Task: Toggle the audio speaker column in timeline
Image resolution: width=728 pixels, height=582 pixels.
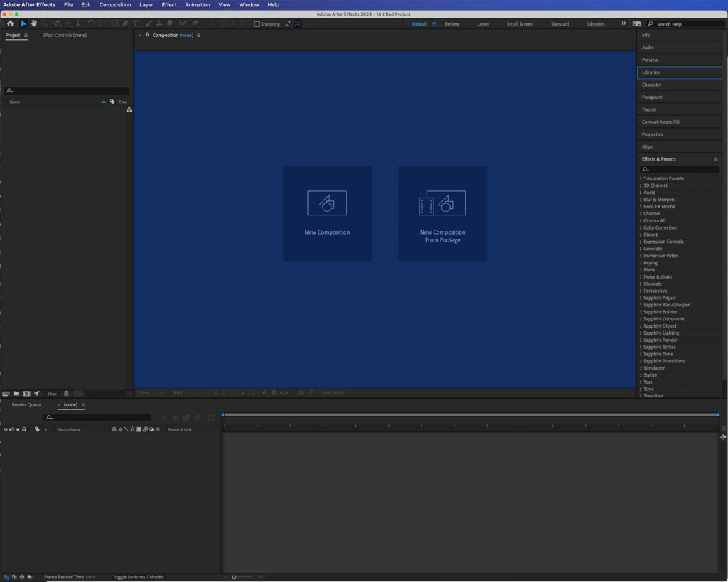Action: pos(11,429)
